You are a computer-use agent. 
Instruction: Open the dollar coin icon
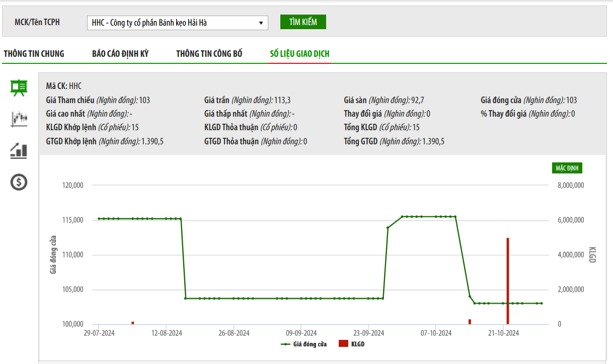pos(19,182)
